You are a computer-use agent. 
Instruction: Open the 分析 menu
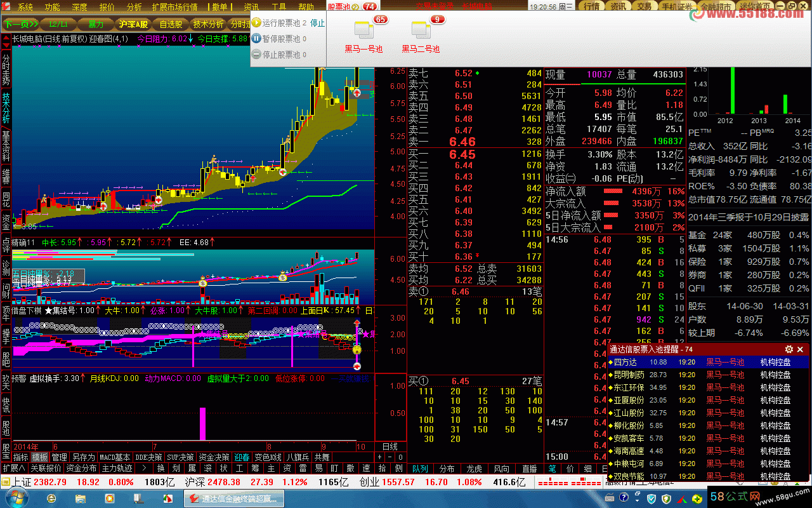(x=134, y=8)
